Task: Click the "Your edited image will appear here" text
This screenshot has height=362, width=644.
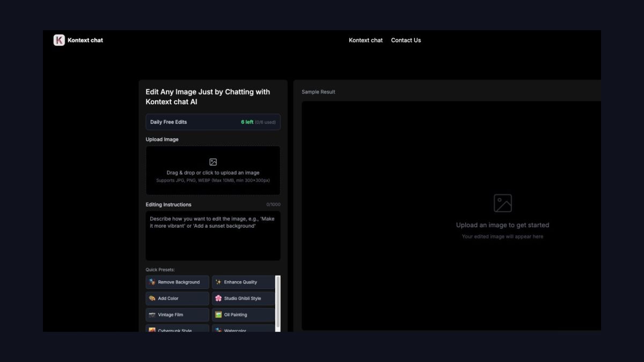Action: tap(503, 237)
